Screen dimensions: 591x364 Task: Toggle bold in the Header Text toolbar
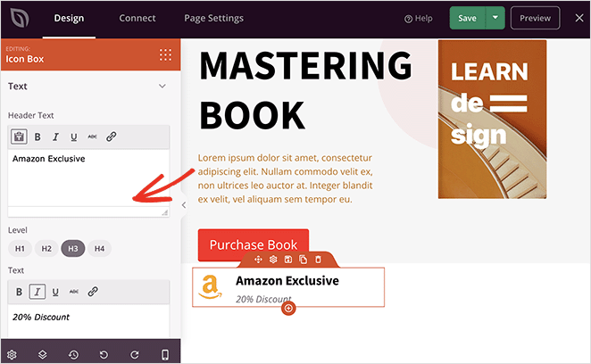[37, 136]
